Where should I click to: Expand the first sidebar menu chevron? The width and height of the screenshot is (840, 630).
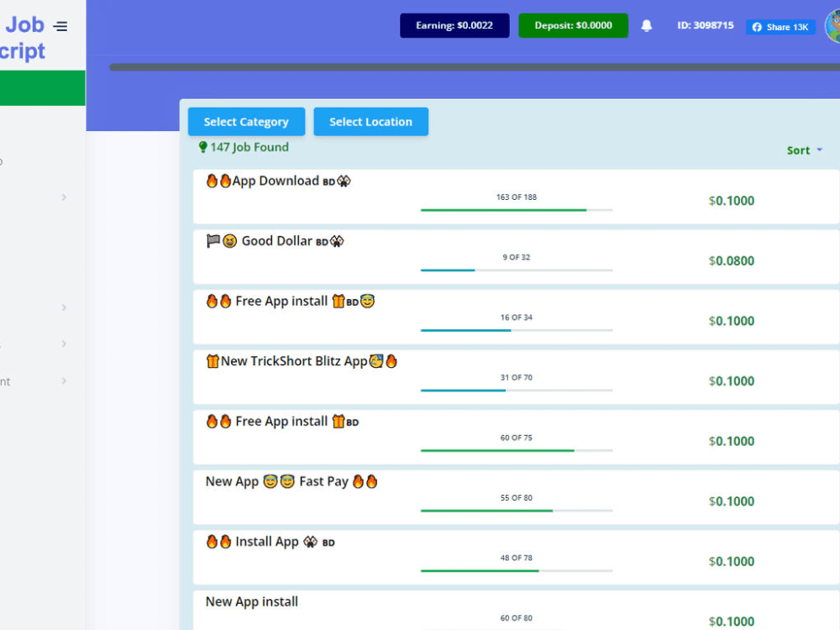pos(64,197)
